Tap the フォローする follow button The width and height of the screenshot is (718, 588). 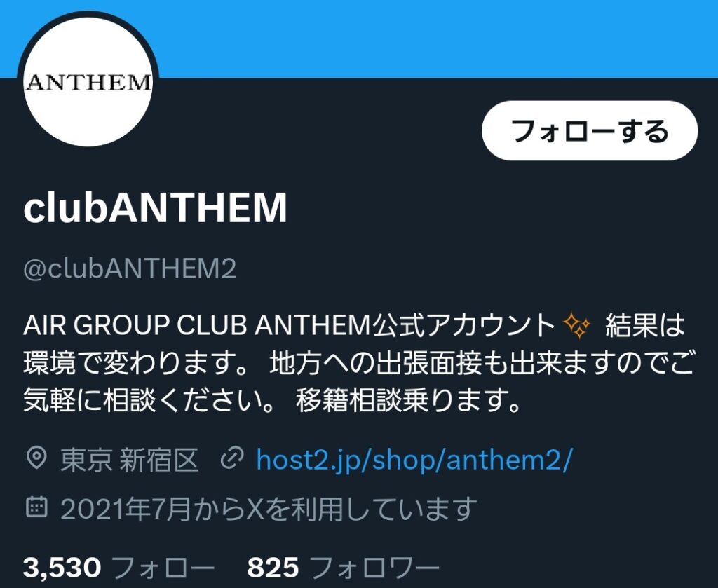click(x=590, y=131)
